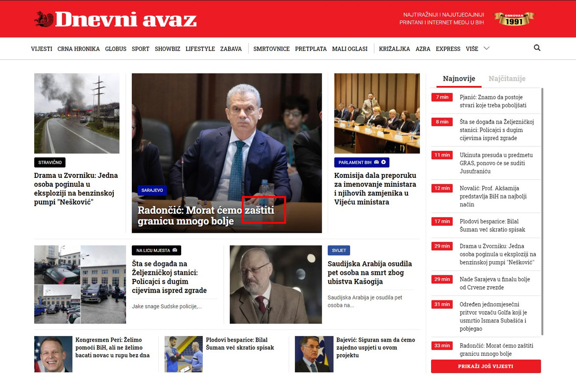This screenshot has width=576, height=392.
Task: Expand the Više chevron menu
Action: coord(486,48)
